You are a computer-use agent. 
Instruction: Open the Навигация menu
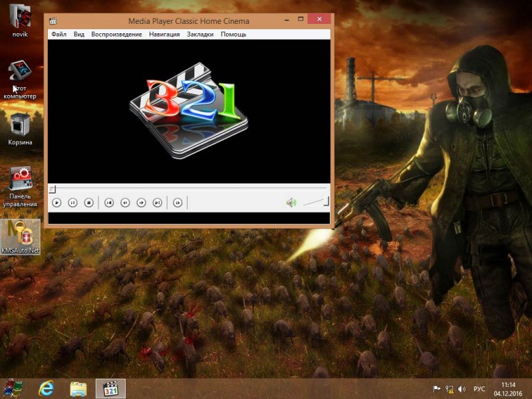(164, 35)
